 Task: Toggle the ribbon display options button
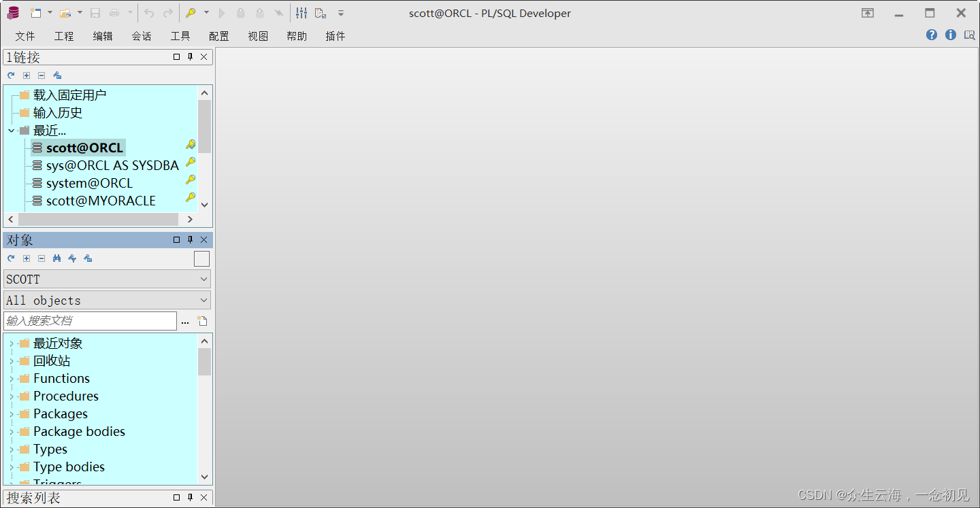click(868, 13)
